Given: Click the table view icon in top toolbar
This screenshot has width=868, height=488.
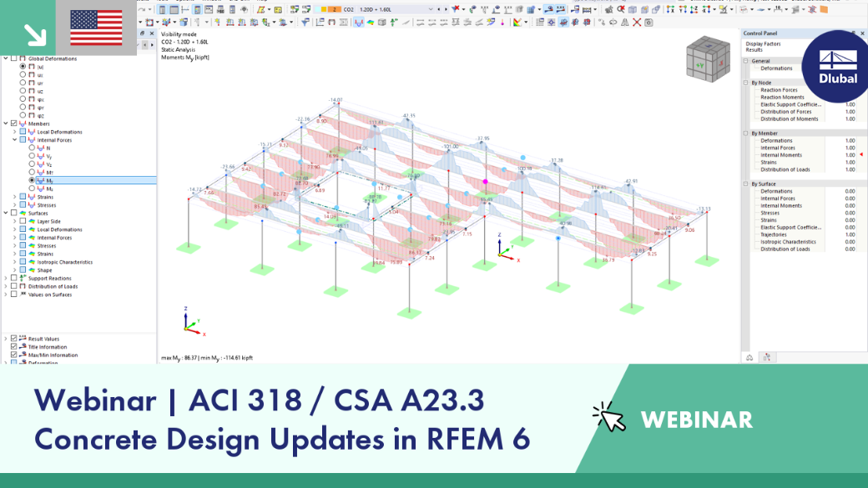Looking at the screenshot, I should click(x=174, y=9).
